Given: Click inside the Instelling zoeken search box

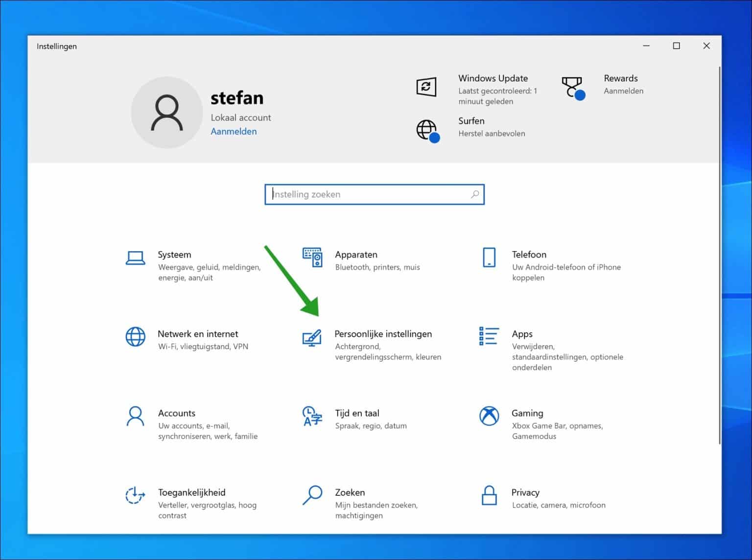Looking at the screenshot, I should 367,194.
